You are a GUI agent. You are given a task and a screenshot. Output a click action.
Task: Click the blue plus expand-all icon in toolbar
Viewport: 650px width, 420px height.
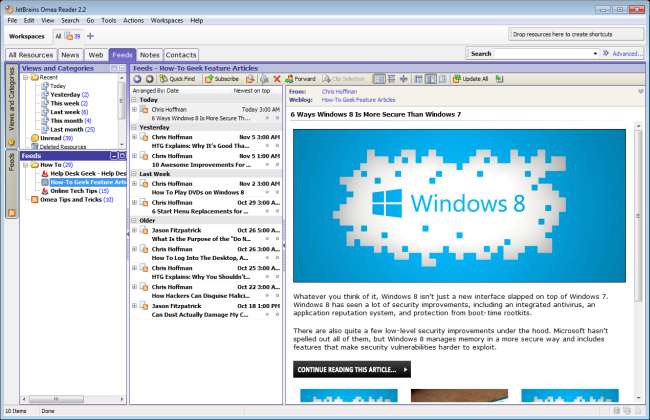[x=404, y=79]
